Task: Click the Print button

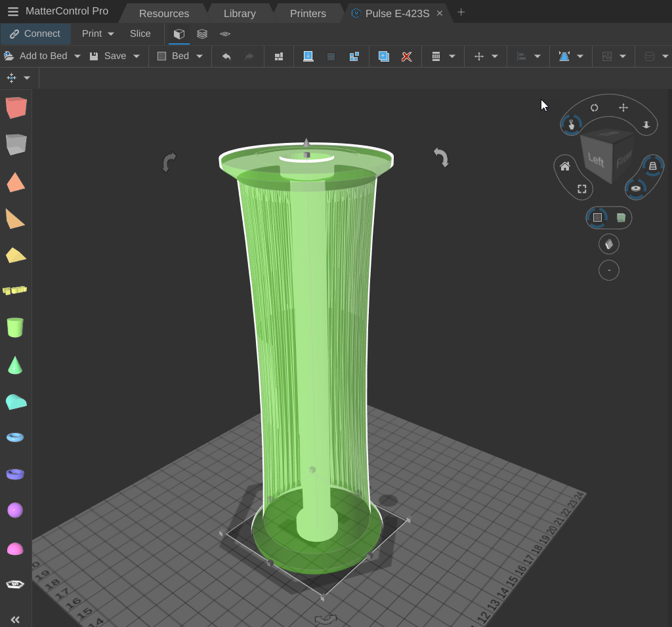Action: point(92,34)
